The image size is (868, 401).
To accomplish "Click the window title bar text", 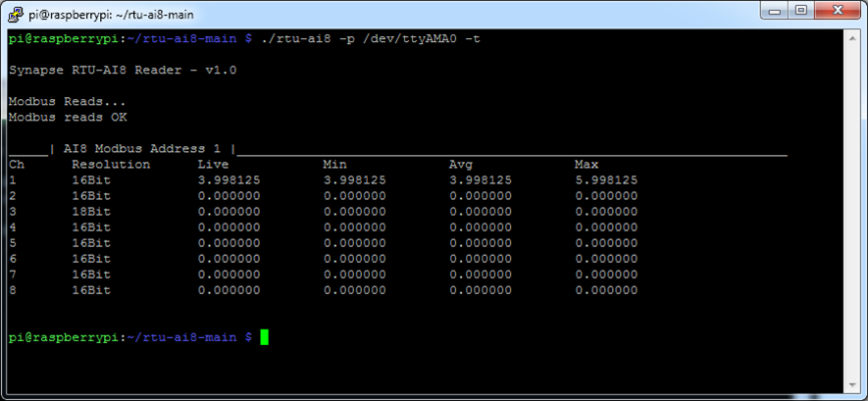I will click(x=98, y=14).
